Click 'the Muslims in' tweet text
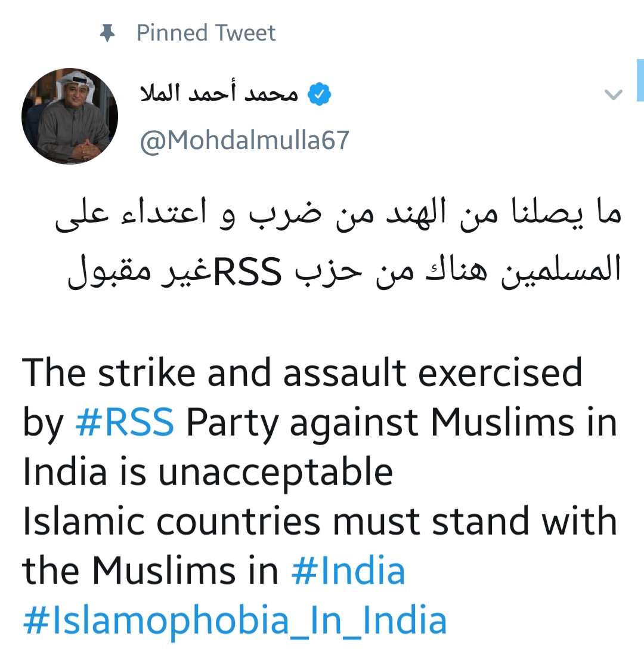The image size is (644, 654). (x=150, y=570)
